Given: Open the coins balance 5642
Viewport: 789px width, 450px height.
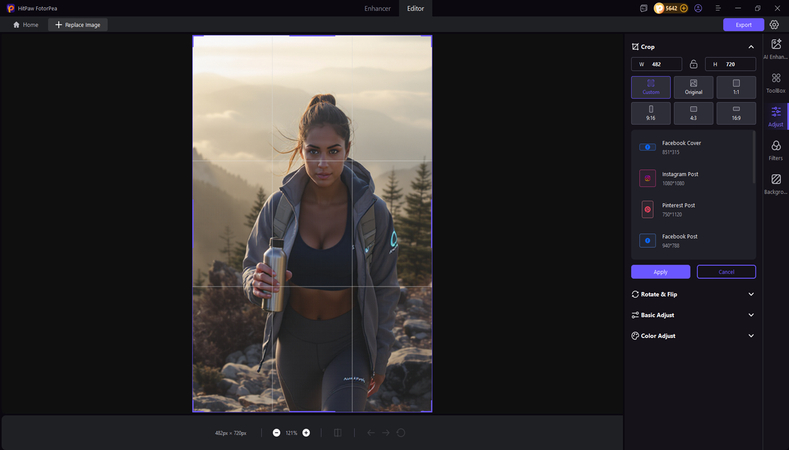Looking at the screenshot, I should tap(671, 9).
